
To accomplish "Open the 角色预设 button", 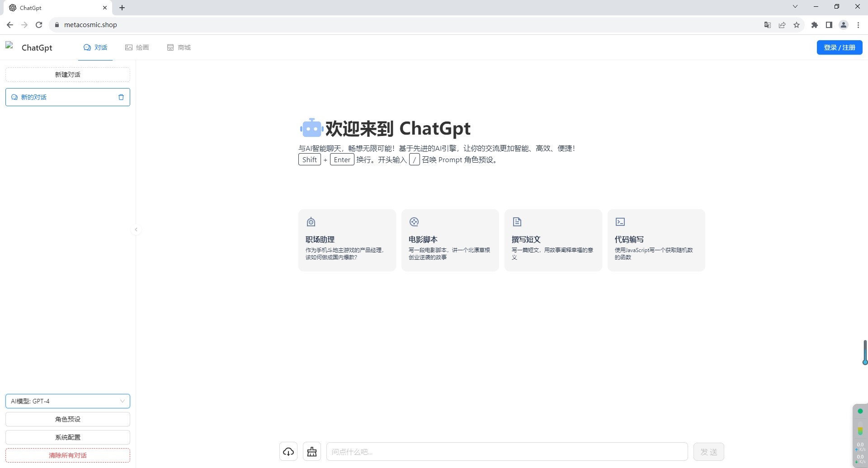I will pyautogui.click(x=68, y=419).
